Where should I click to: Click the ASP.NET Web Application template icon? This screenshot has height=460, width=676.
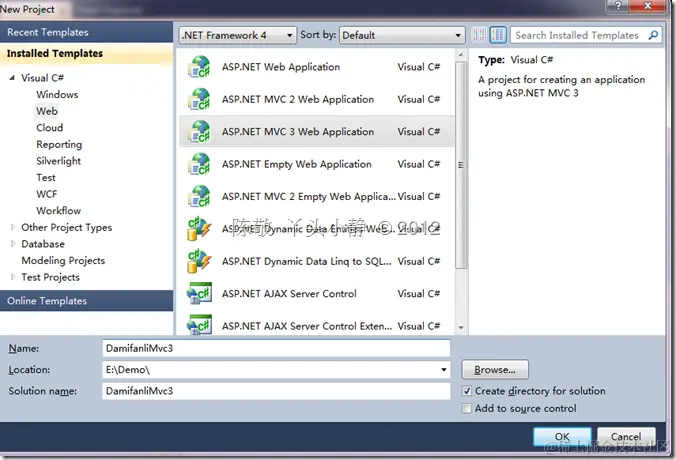tap(199, 67)
